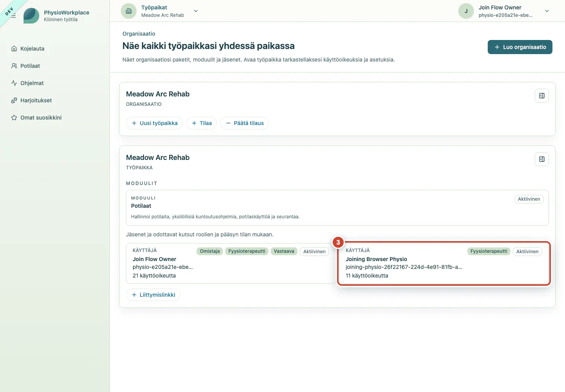Open side panel icon on organisation card

point(542,96)
